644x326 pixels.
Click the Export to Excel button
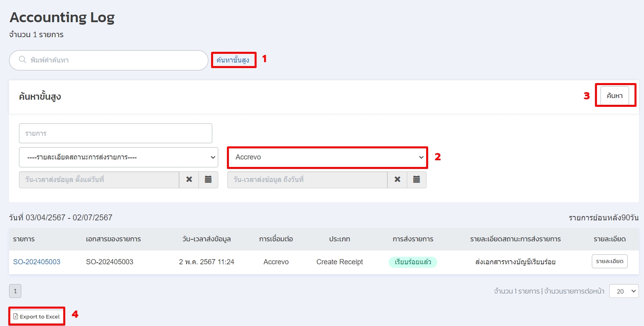click(x=37, y=317)
